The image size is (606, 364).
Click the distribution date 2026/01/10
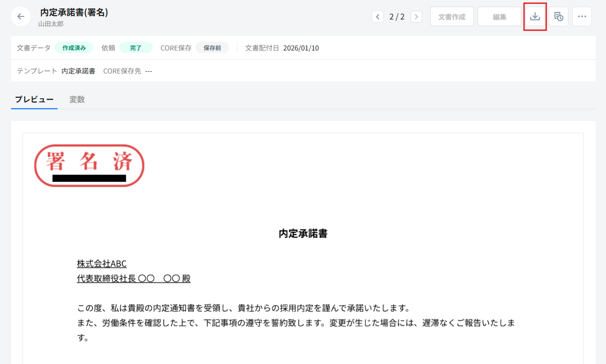(x=301, y=48)
